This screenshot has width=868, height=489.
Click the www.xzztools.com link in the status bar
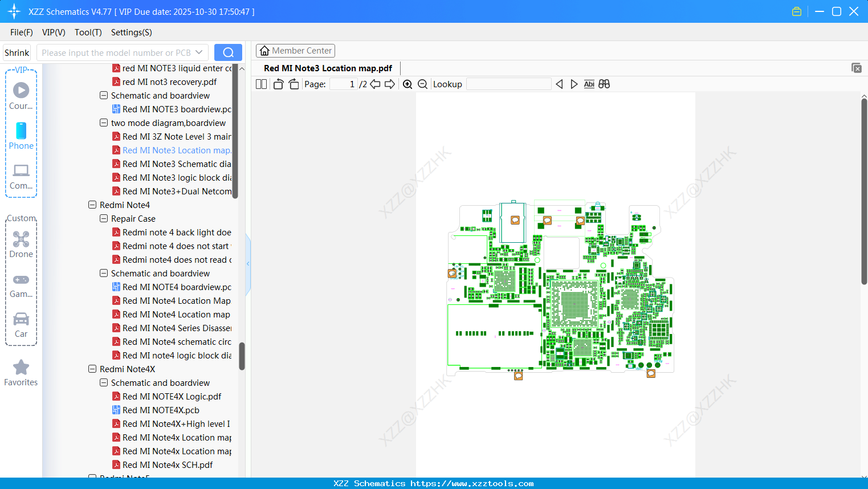(472, 483)
